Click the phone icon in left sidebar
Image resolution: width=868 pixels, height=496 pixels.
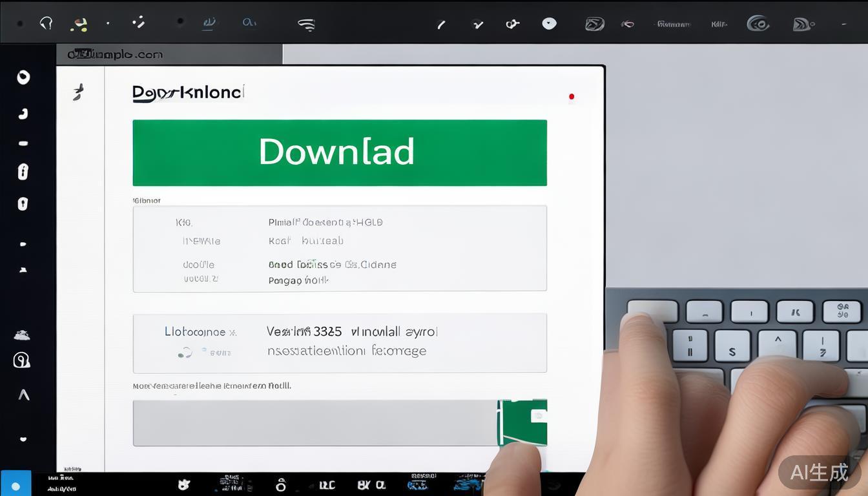(x=23, y=114)
